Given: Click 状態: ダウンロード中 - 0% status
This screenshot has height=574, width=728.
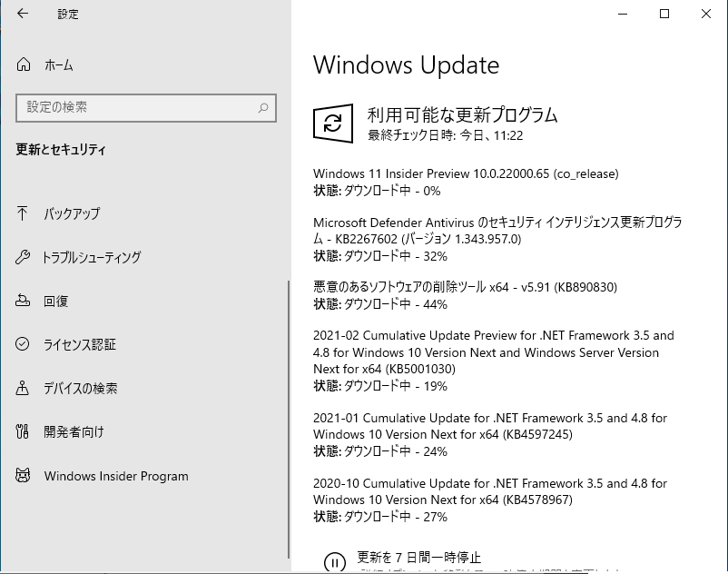Looking at the screenshot, I should coord(377,191).
